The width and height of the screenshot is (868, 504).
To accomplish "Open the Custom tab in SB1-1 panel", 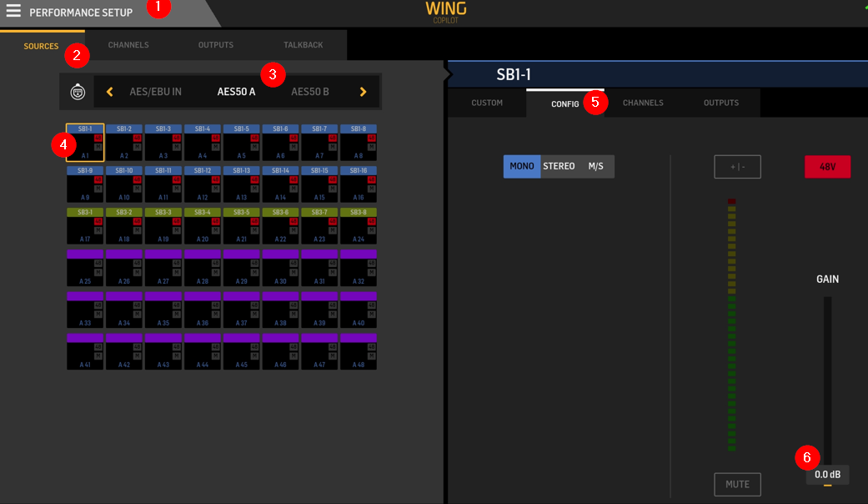I will coord(487,103).
